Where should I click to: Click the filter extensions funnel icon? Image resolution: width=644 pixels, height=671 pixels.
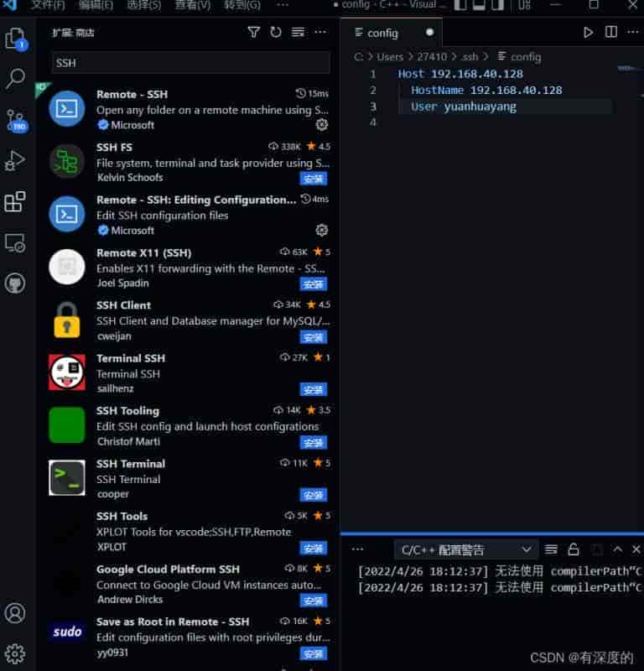[254, 33]
